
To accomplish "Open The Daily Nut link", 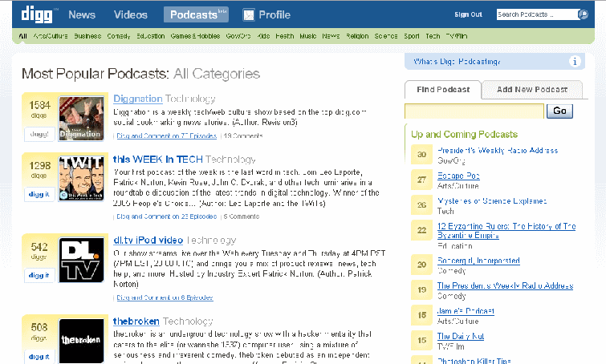I will click(x=461, y=336).
